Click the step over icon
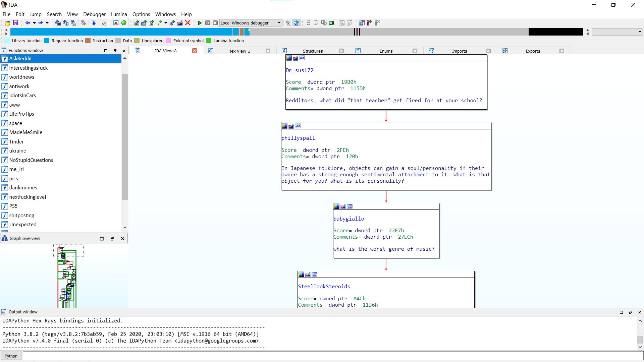The image size is (644, 362). tap(316, 23)
